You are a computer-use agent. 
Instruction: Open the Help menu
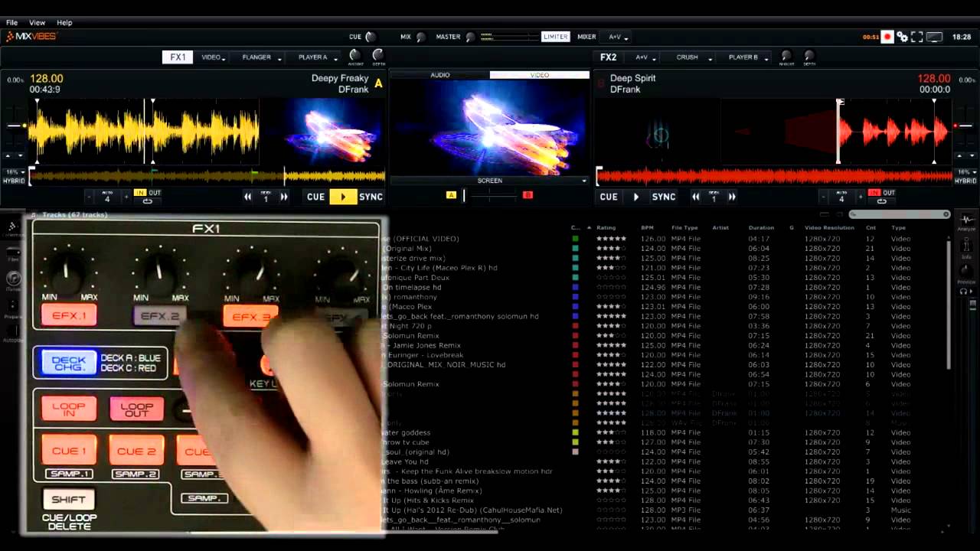[x=64, y=23]
